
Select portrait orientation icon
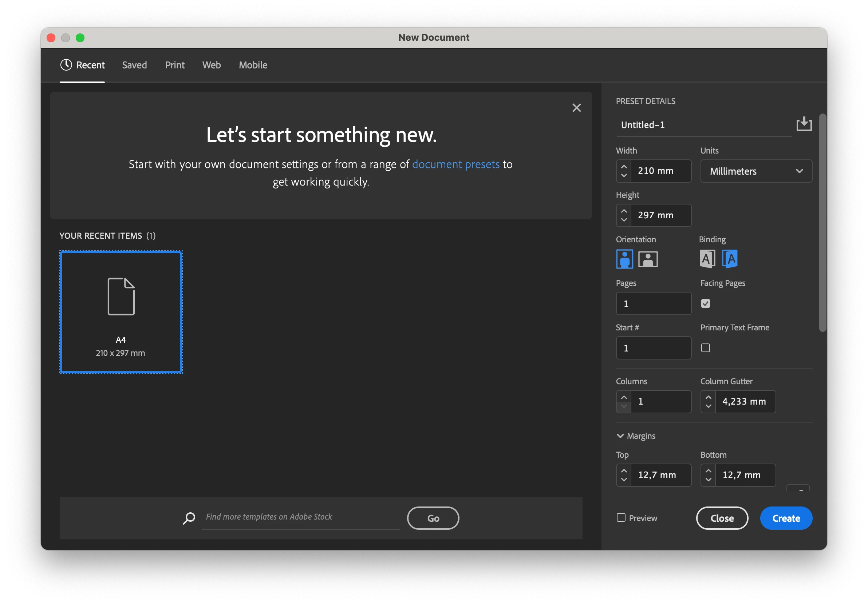tap(624, 259)
